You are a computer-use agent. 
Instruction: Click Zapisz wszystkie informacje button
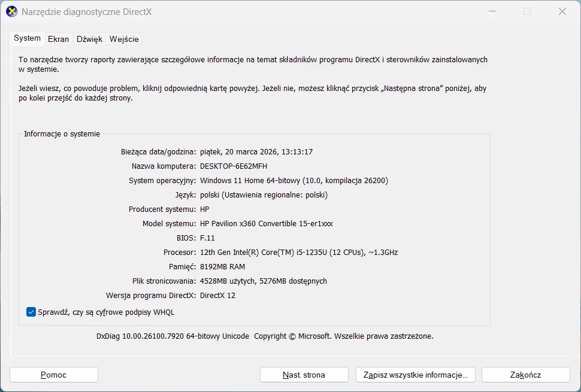pos(416,375)
